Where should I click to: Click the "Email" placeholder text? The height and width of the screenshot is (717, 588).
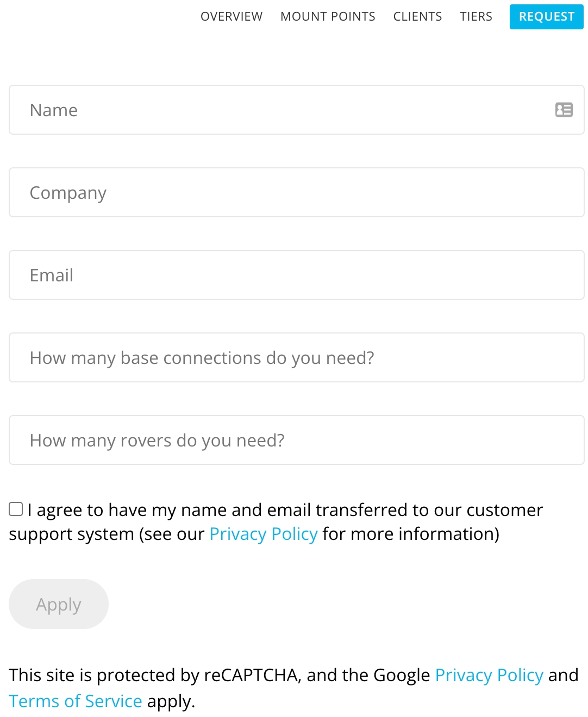(x=52, y=275)
